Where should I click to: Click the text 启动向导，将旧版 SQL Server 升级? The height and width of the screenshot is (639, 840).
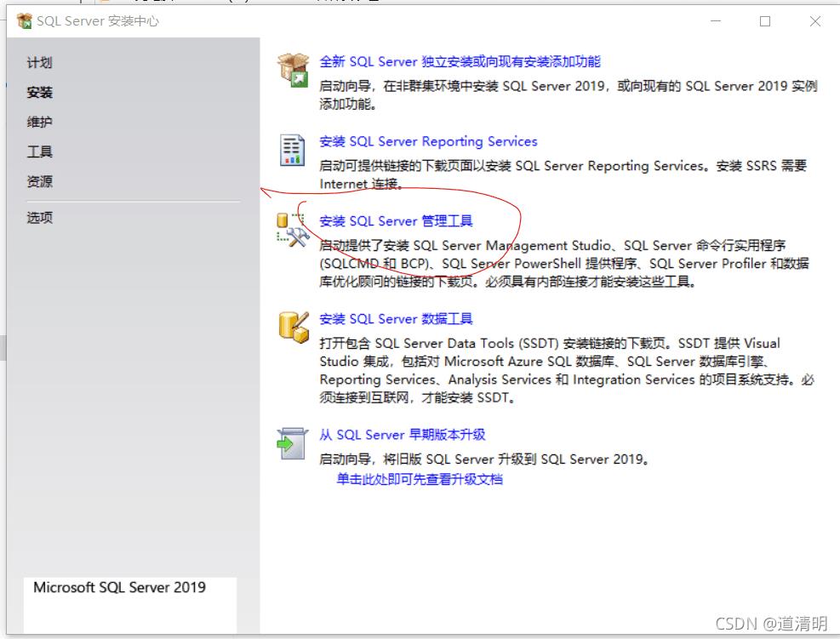pos(483,459)
